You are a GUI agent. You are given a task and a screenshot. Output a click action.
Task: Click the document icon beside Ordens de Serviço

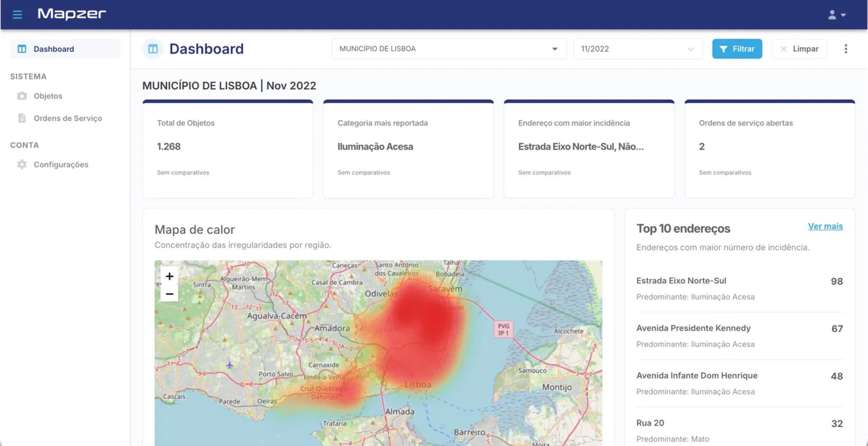pyautogui.click(x=22, y=118)
